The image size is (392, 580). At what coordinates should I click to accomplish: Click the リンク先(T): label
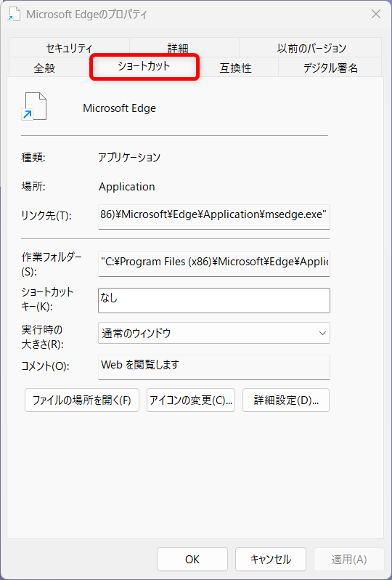coord(46,216)
